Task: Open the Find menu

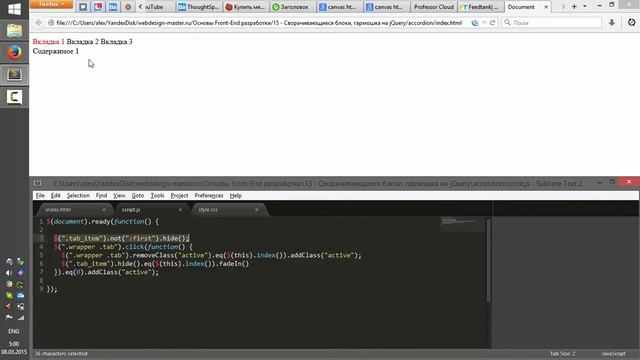Action: [x=101, y=196]
